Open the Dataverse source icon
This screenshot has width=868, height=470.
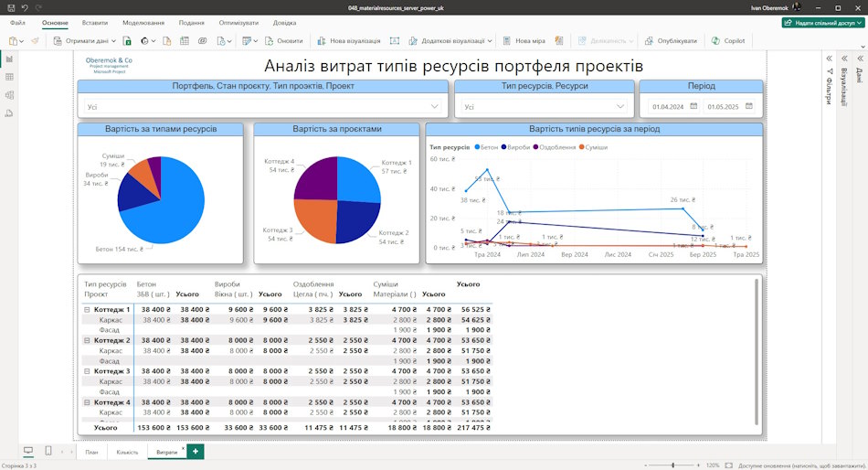point(203,41)
